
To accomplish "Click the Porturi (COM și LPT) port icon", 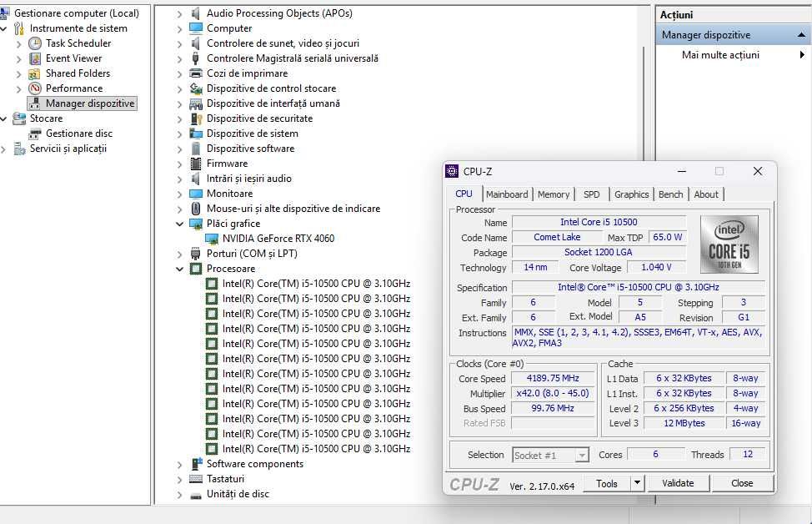I will point(196,254).
